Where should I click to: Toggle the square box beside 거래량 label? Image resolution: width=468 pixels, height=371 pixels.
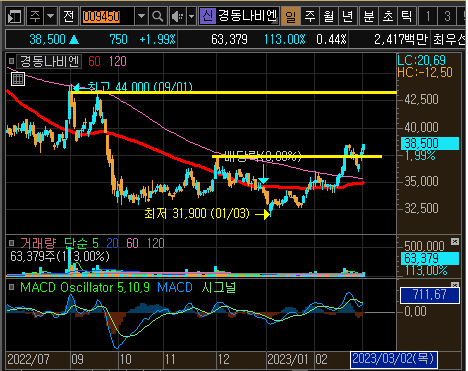point(11,243)
